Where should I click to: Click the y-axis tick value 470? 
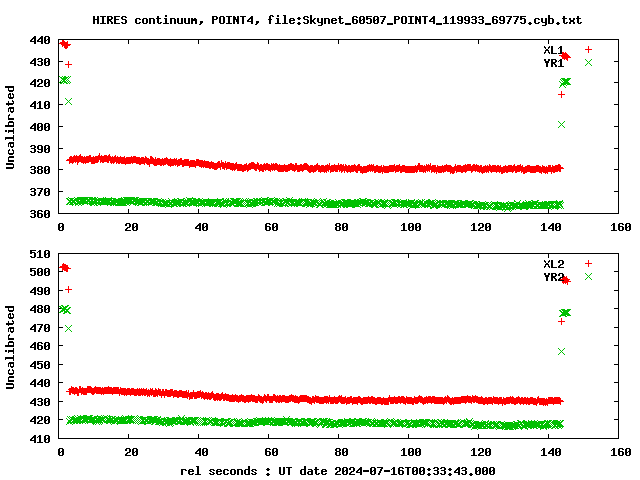40,328
